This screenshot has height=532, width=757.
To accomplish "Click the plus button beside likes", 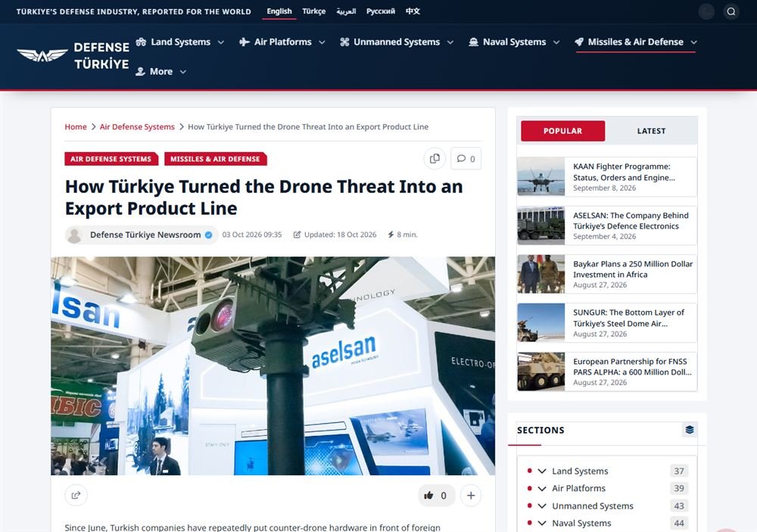I will pyautogui.click(x=471, y=496).
